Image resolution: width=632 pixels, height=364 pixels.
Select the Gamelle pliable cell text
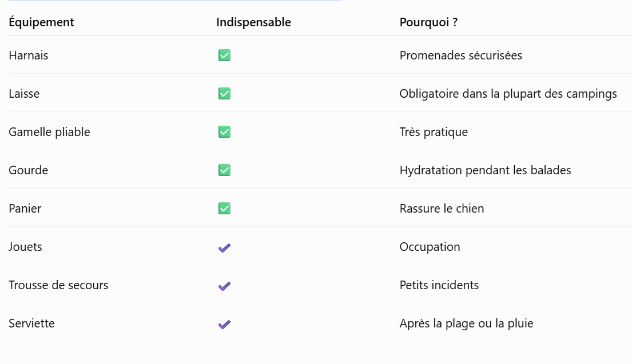pyautogui.click(x=49, y=132)
